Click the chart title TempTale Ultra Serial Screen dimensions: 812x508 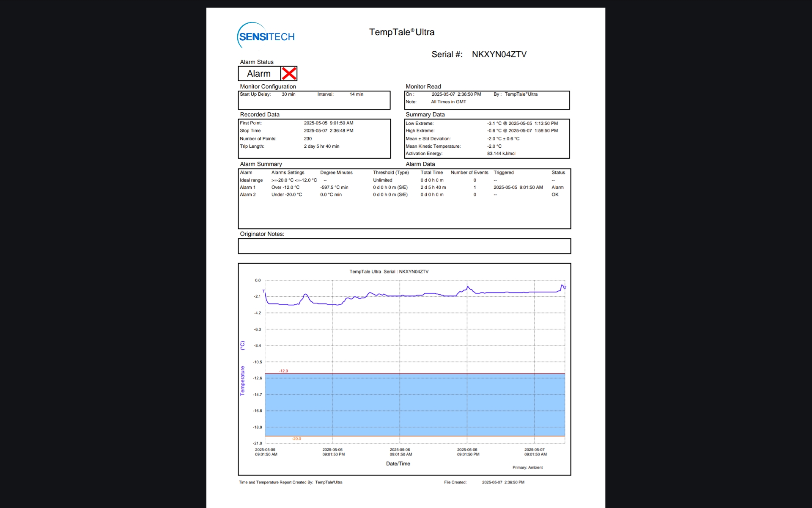tap(389, 272)
